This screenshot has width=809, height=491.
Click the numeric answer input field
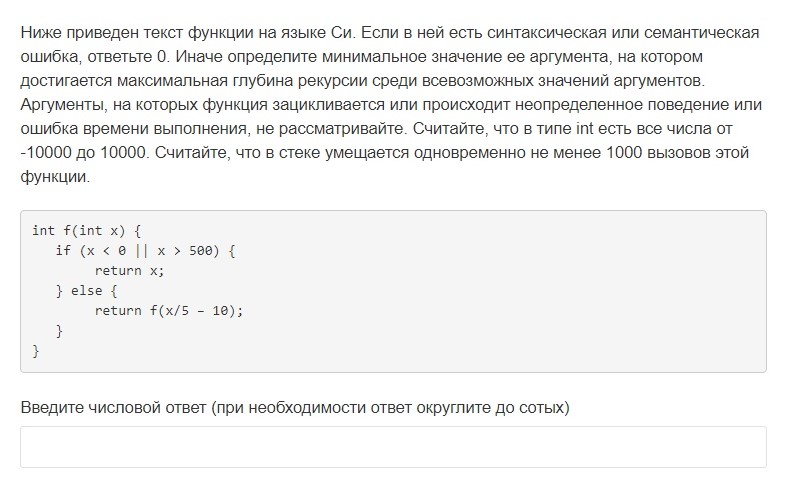[393, 447]
